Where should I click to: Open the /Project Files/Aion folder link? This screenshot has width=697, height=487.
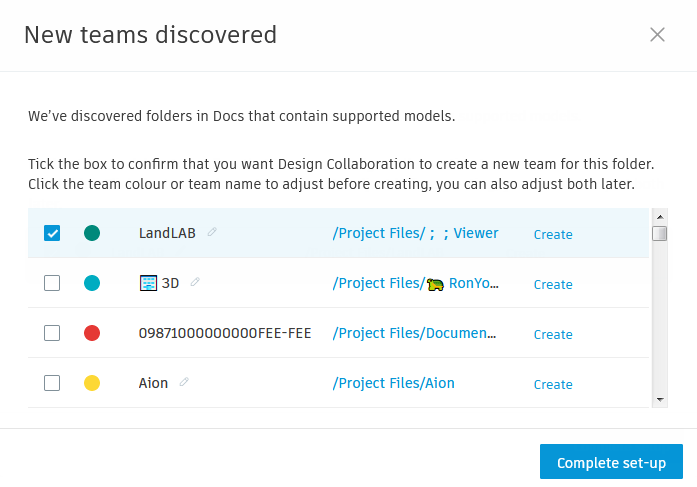394,383
